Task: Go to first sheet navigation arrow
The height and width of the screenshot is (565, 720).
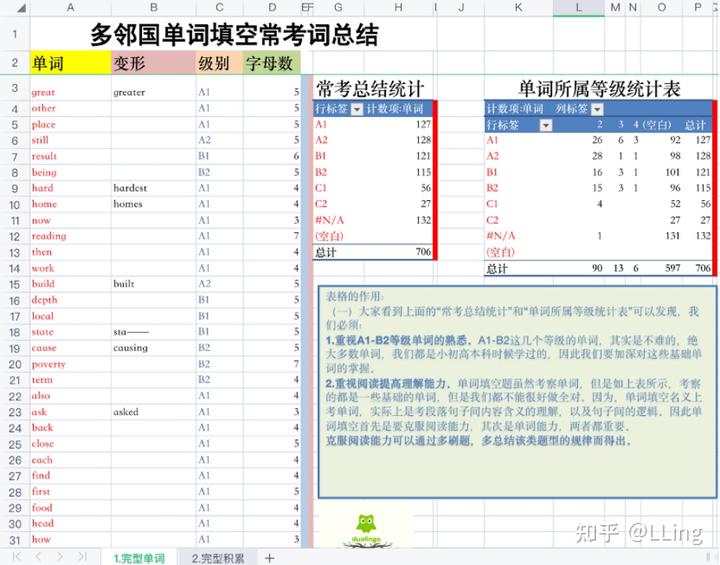Action: 17,556
